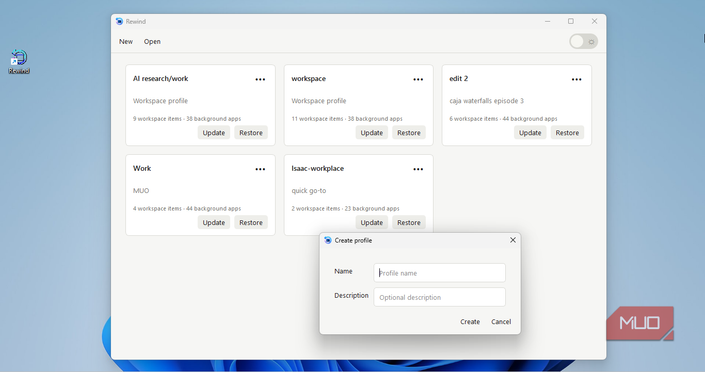Confirm with the Create button

point(470,322)
